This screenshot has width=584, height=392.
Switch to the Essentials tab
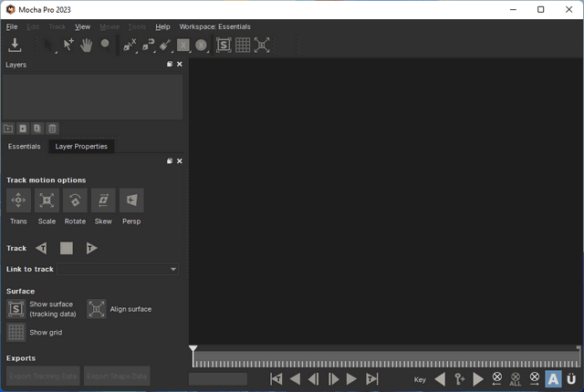click(x=25, y=146)
